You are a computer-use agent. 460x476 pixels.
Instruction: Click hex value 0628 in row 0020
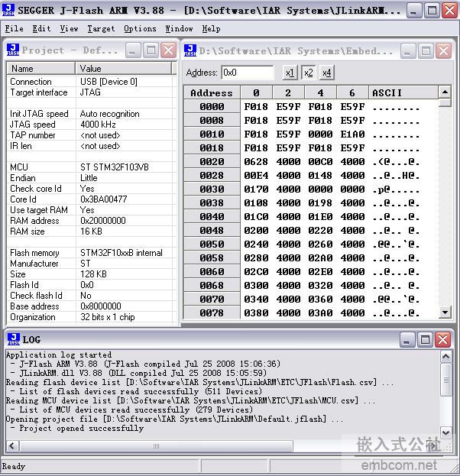tap(256, 161)
